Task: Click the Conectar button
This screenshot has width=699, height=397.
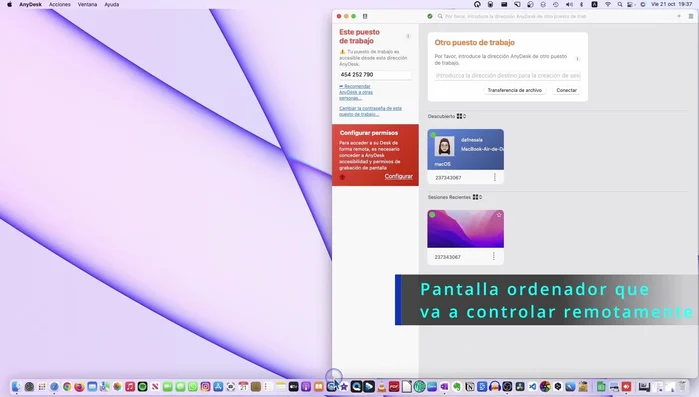Action: pos(567,90)
